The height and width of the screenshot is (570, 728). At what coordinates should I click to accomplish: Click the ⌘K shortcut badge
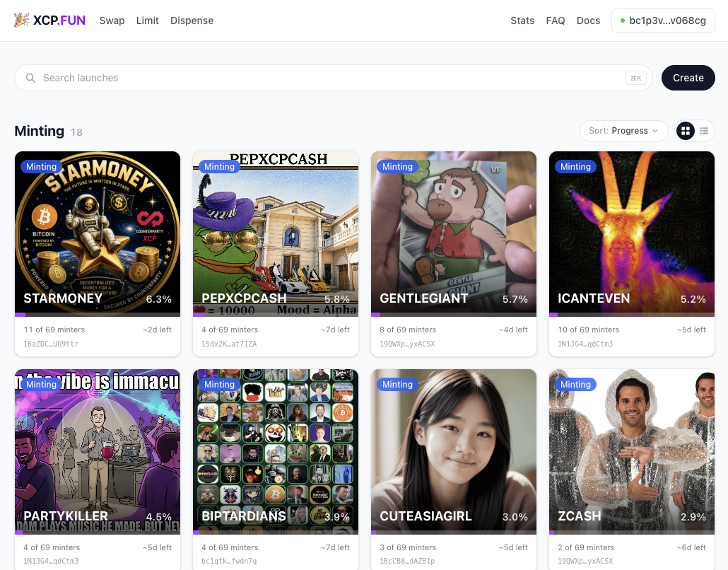tap(636, 78)
